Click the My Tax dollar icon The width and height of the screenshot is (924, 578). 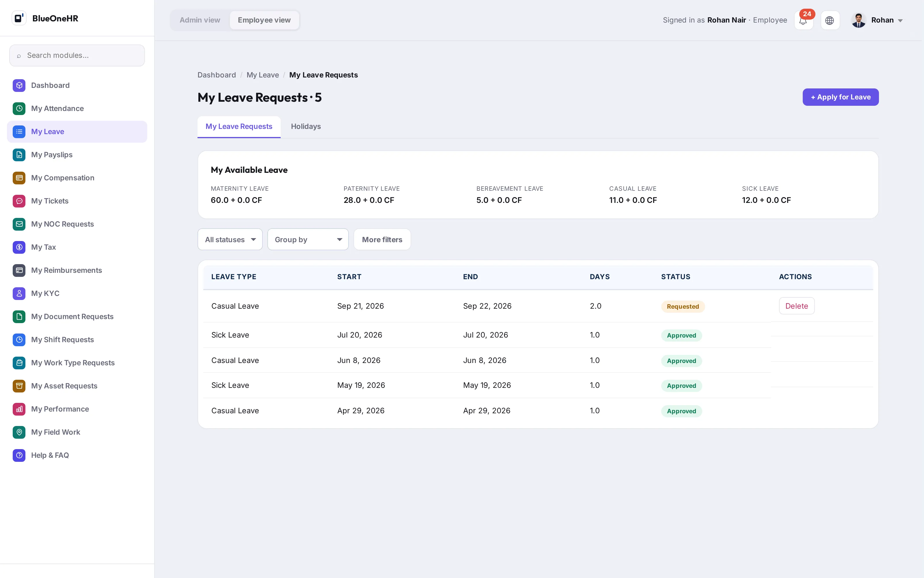tap(19, 247)
